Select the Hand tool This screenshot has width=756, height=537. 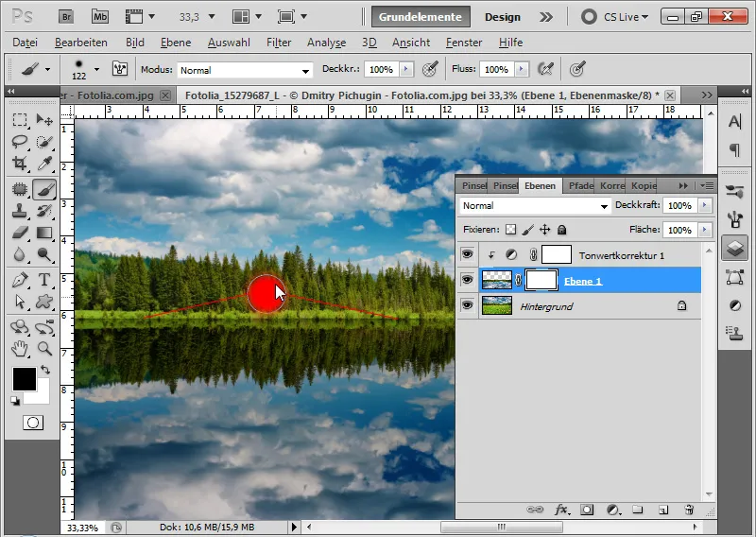click(x=19, y=348)
